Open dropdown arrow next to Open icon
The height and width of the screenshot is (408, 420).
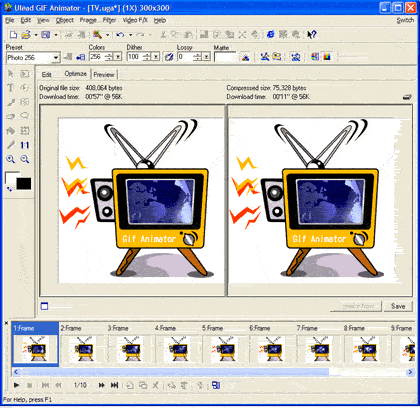pos(35,35)
